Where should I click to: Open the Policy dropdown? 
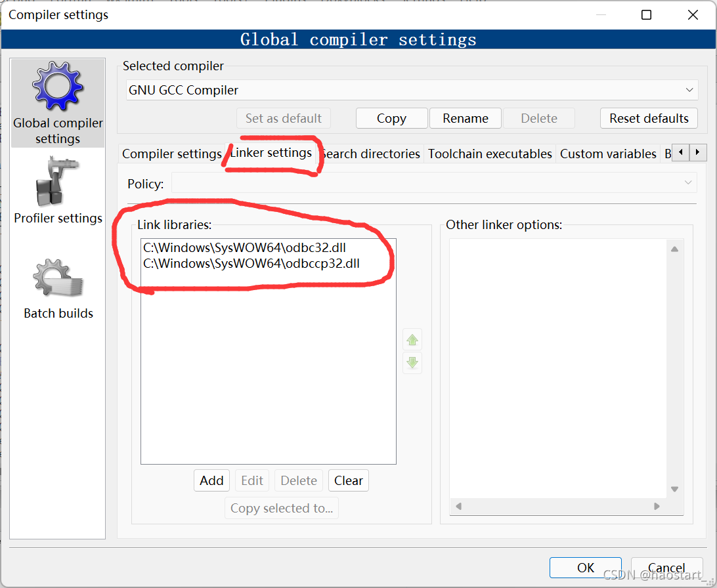pos(434,182)
